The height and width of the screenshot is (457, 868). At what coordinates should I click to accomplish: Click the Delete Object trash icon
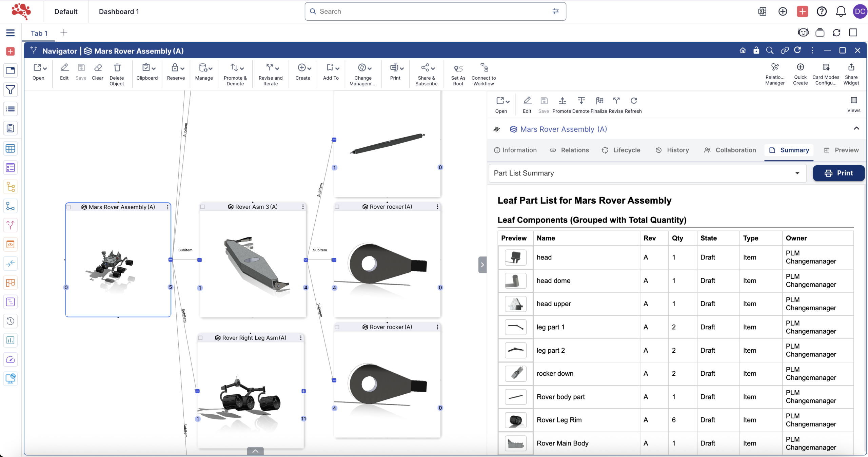pyautogui.click(x=117, y=68)
